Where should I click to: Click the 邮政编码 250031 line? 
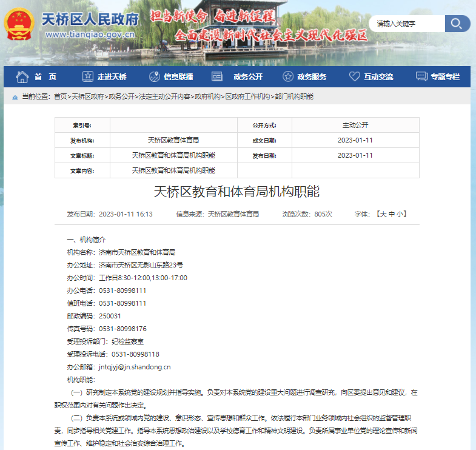pyautogui.click(x=94, y=316)
